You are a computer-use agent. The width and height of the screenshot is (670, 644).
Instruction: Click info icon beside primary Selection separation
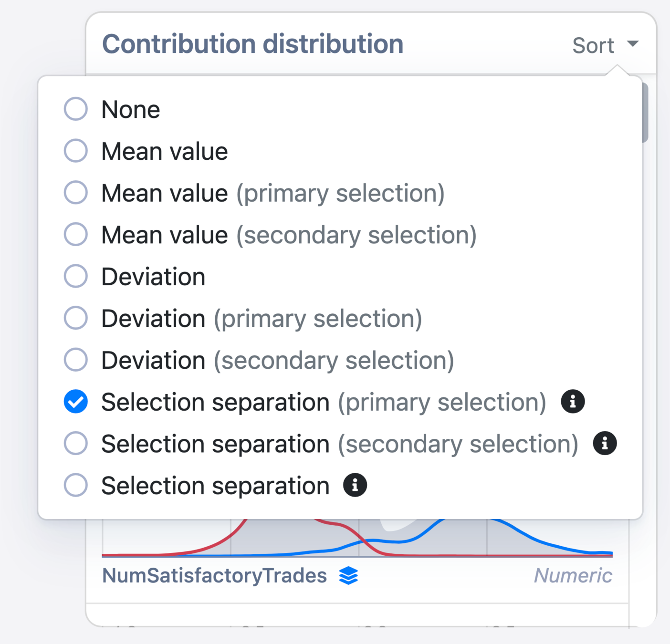tap(573, 401)
